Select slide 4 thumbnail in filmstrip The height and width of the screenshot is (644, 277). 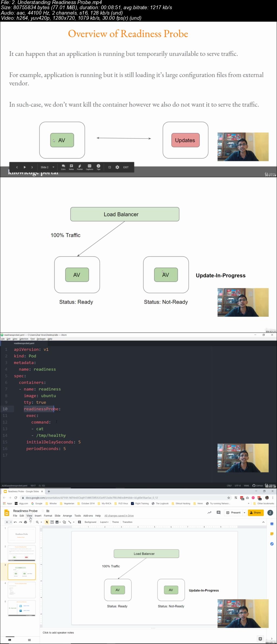coord(22,590)
